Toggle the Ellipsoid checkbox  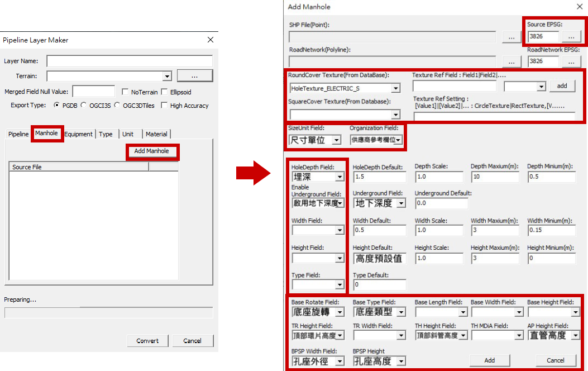[165, 92]
